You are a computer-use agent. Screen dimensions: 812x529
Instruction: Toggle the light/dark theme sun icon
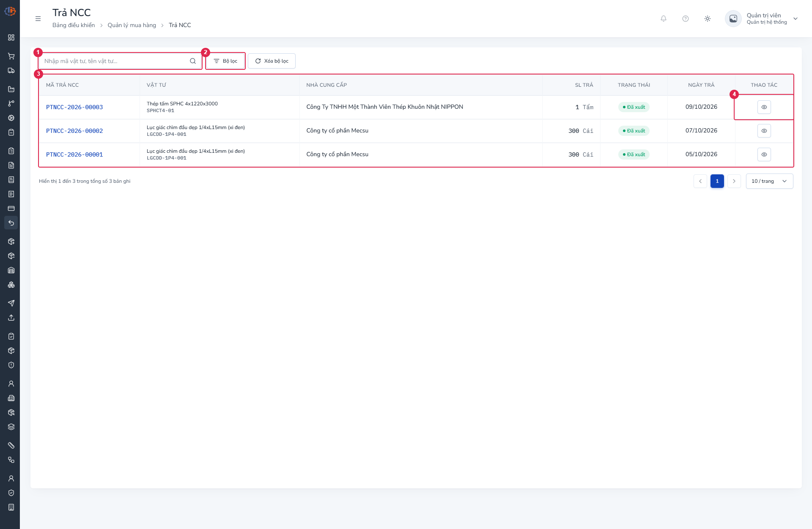tap(708, 19)
